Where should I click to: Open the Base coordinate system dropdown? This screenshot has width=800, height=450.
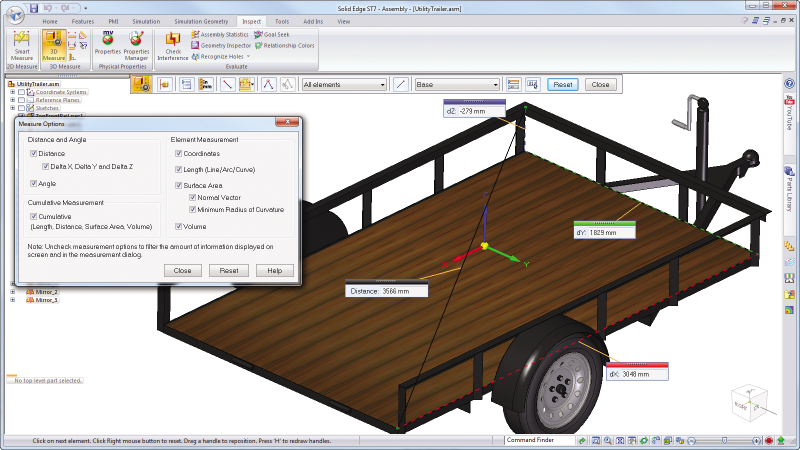(x=457, y=85)
